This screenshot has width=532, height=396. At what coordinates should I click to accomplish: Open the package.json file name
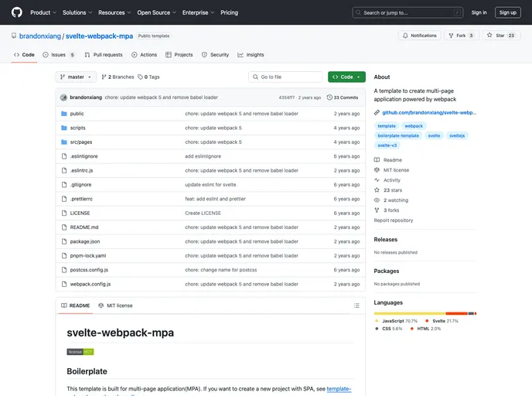pyautogui.click(x=85, y=241)
